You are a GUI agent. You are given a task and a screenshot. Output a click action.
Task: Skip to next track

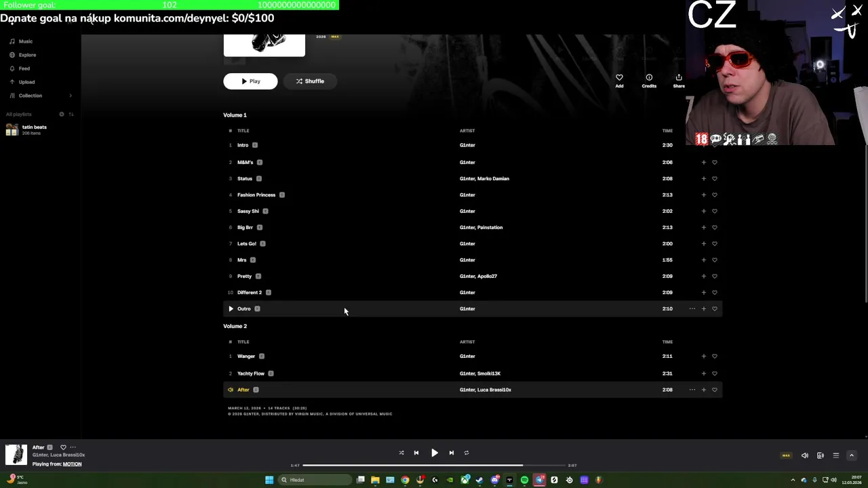tap(452, 453)
